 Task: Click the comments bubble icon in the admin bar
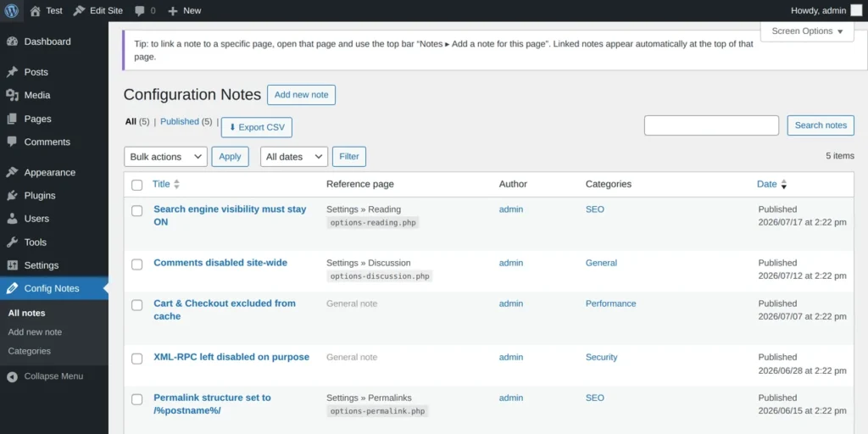[140, 10]
